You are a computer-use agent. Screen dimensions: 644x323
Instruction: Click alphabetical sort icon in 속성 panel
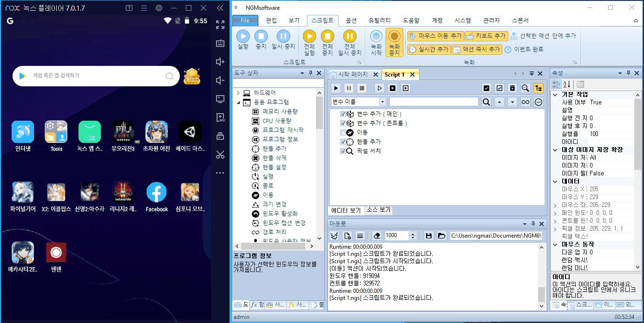[x=567, y=84]
